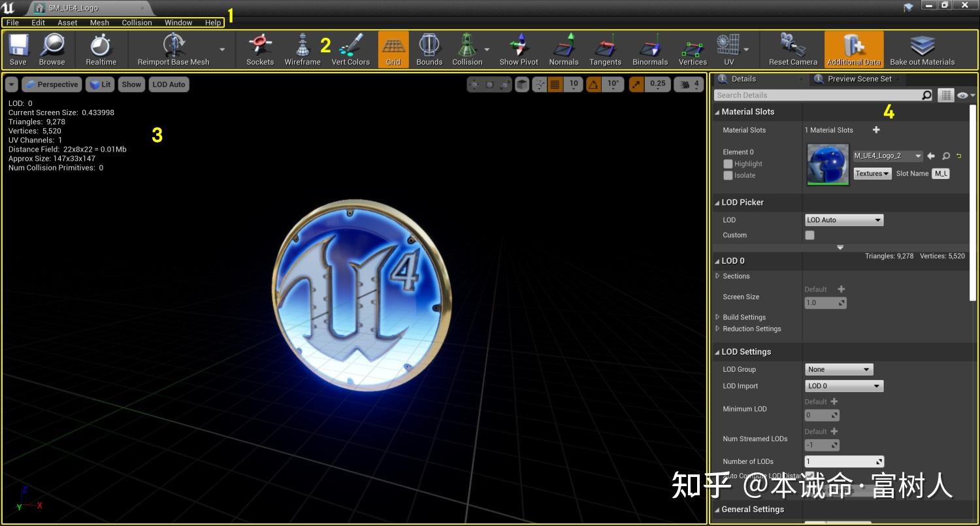Toggle grid snapping in viewport
The image size is (980, 526).
tap(555, 84)
